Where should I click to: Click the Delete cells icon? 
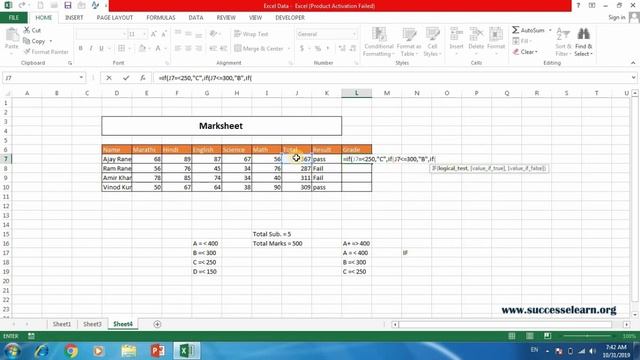tap(476, 34)
